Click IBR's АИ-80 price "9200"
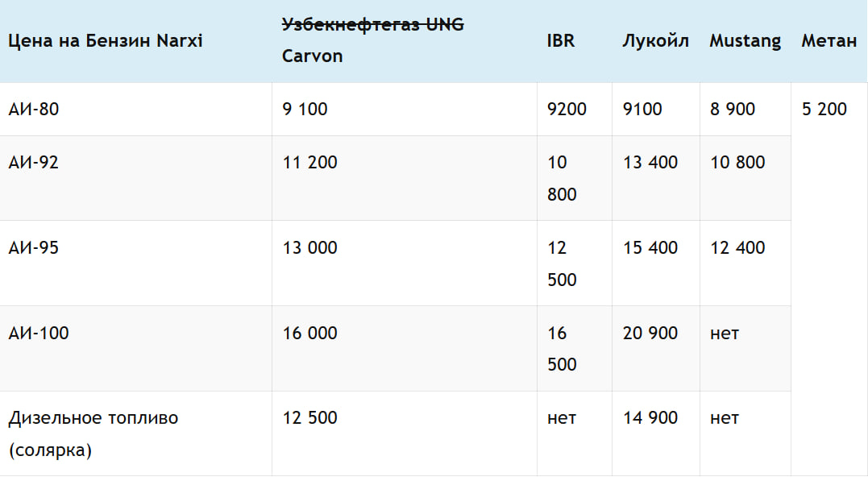The image size is (868, 481). (x=567, y=109)
